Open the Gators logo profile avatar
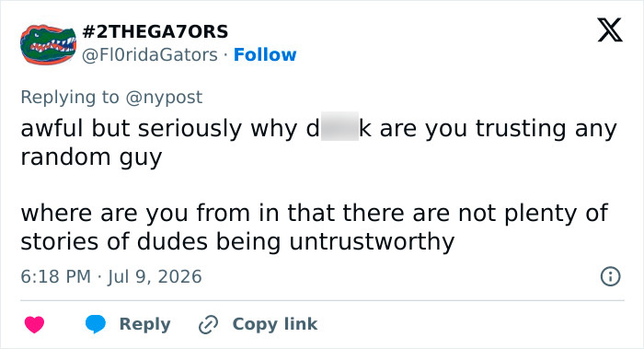Viewport: 644px width, 349px height. 48,44
